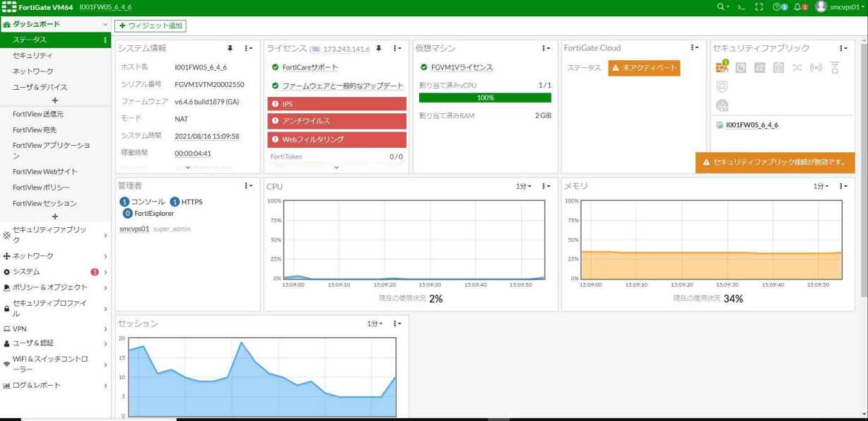Expand the VPN sidebar section

[x=56, y=328]
